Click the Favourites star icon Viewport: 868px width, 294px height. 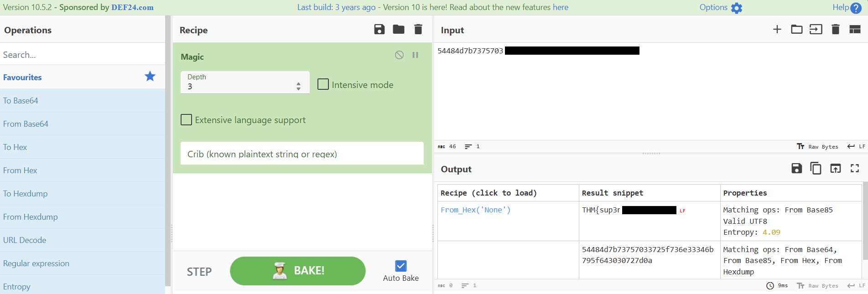150,77
